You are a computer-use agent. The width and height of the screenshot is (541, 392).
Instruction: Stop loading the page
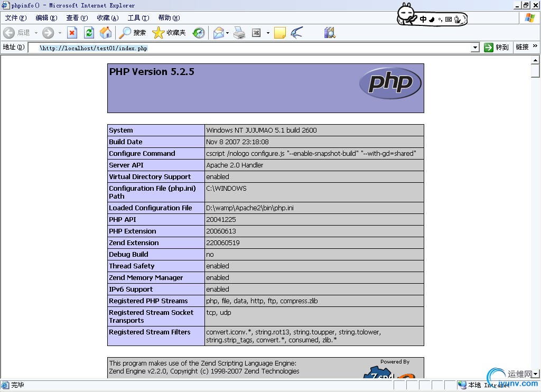click(x=72, y=33)
